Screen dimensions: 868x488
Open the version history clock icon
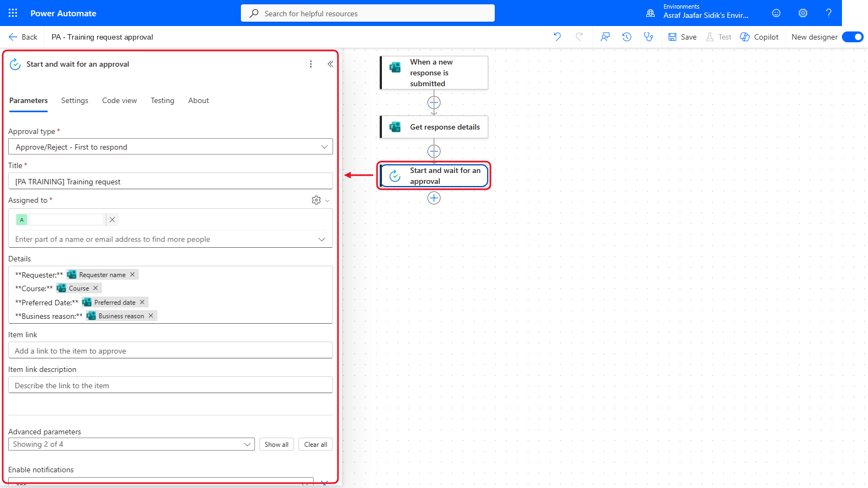tap(627, 37)
